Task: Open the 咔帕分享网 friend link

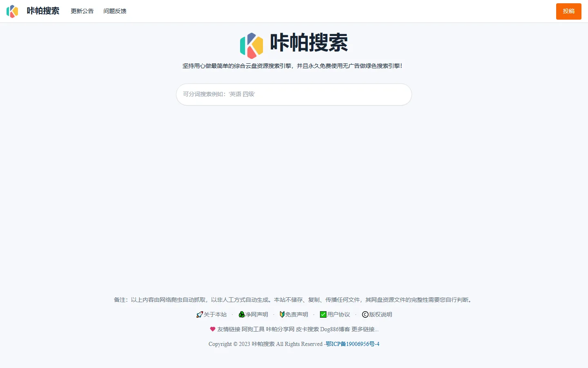Action: pos(280,329)
